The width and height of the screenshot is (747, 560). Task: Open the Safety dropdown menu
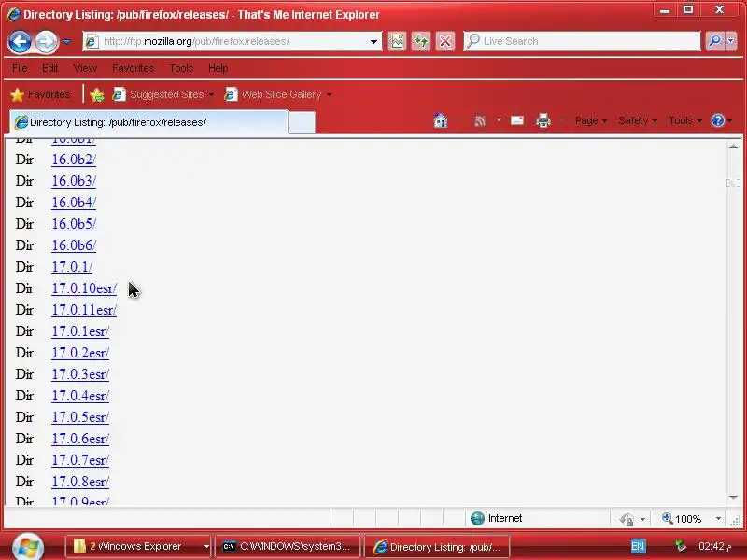coord(638,121)
